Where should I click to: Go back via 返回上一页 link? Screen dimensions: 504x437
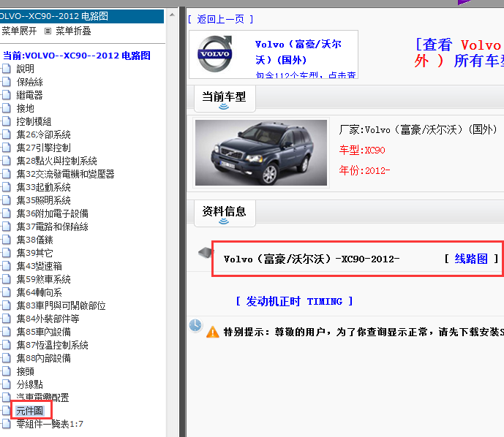click(x=220, y=19)
